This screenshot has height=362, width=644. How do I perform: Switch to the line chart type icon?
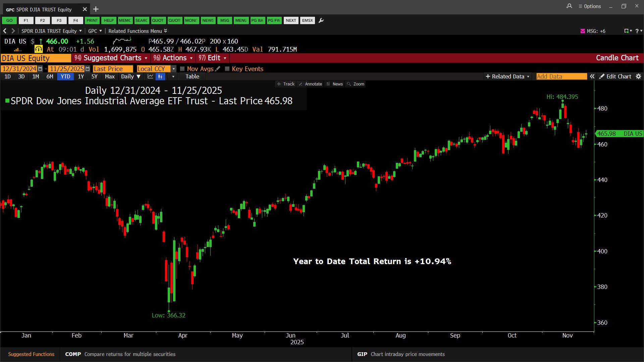(150, 76)
